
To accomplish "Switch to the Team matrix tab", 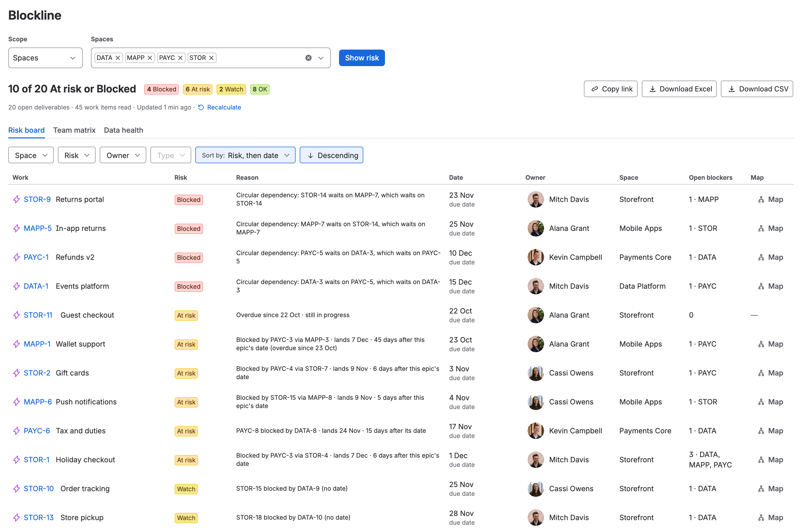I will (74, 130).
